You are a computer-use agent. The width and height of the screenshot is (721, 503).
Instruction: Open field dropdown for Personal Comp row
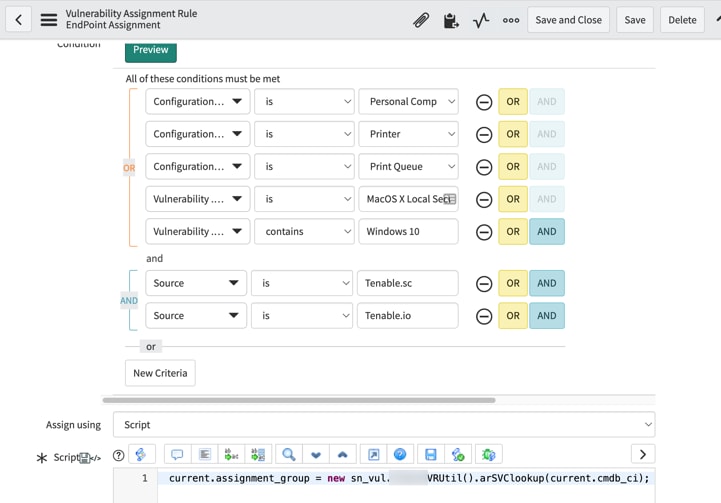pos(198,102)
